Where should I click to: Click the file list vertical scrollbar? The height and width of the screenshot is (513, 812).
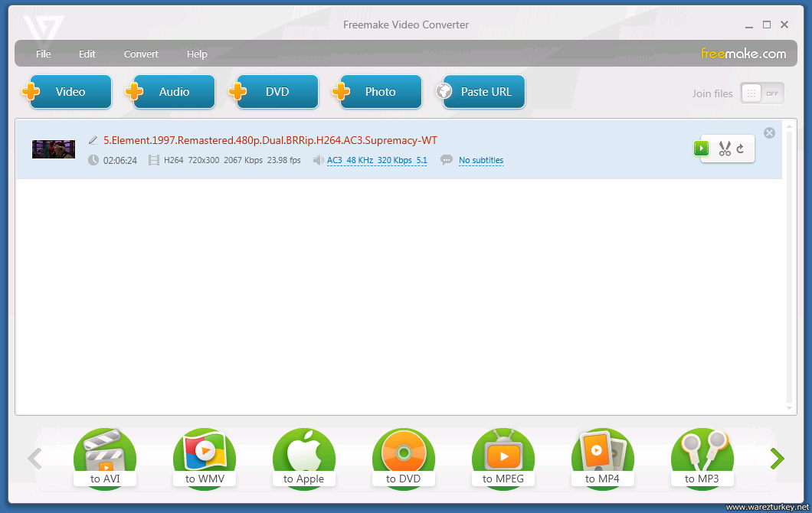(789, 266)
